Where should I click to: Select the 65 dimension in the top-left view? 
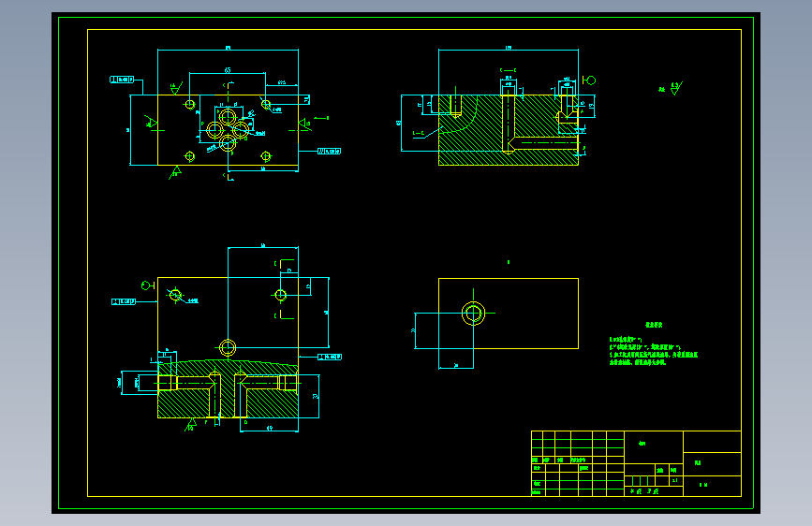click(x=228, y=70)
